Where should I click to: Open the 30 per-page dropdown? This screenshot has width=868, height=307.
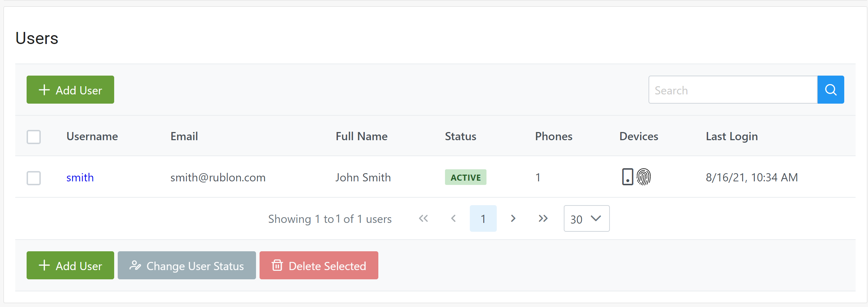coord(586,219)
